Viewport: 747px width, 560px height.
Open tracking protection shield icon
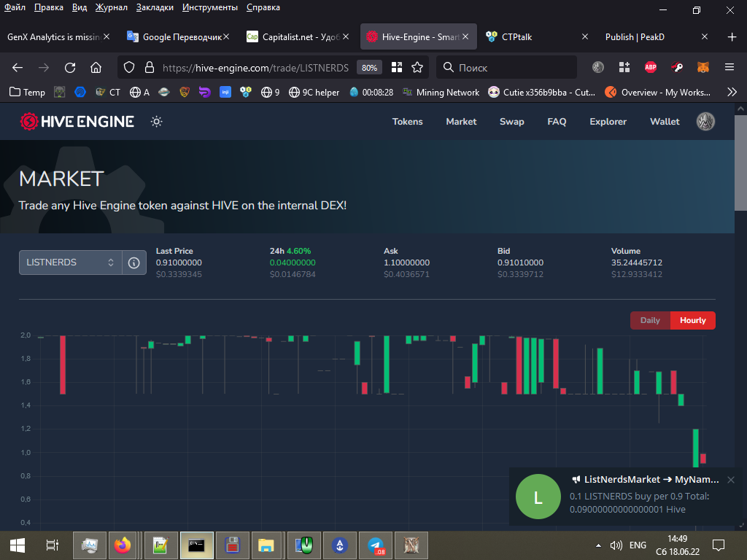point(129,68)
